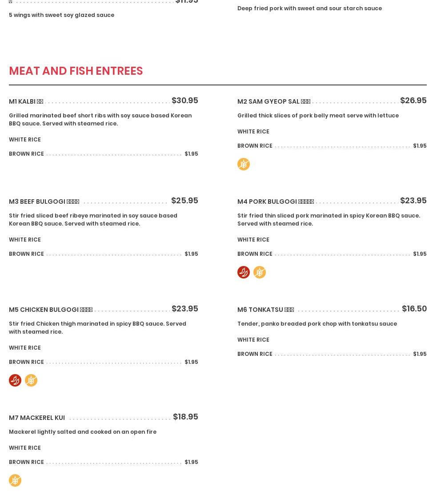The width and height of the screenshot is (429, 504).
Task: Click the gluten wheat icon under M4 Pork Bulgogi
Action: pos(259,272)
